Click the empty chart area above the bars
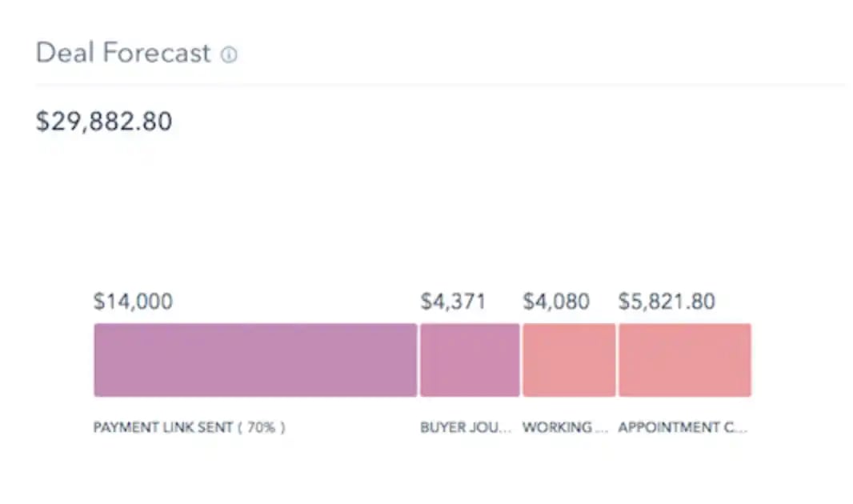853x504 pixels. click(x=424, y=216)
